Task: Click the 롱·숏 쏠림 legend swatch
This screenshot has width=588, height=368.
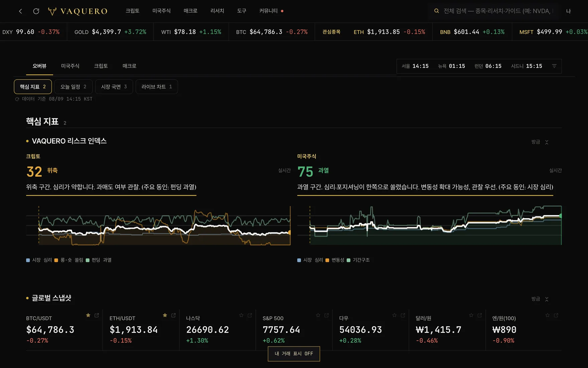Action: [56, 260]
